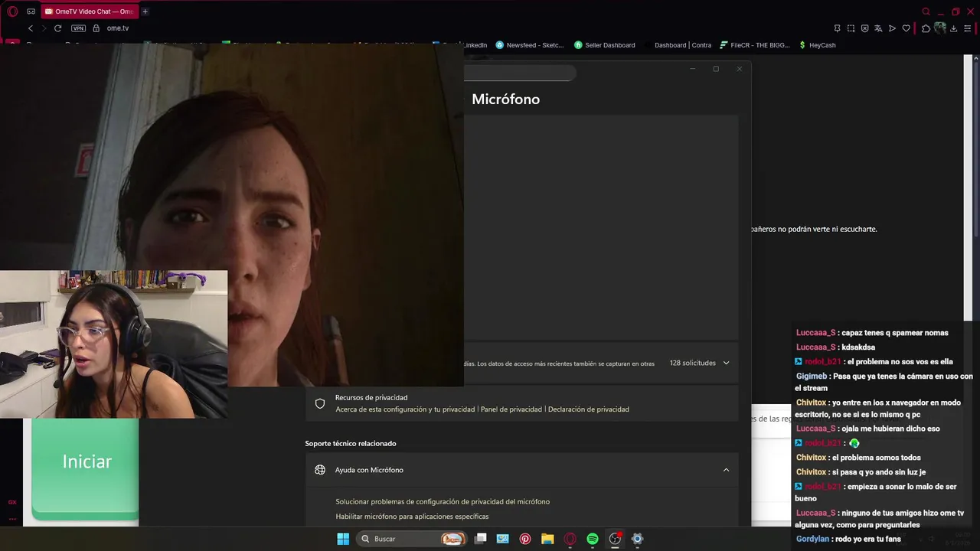The image size is (980, 551).
Task: Reload the ome.tv page
Action: tap(57, 28)
